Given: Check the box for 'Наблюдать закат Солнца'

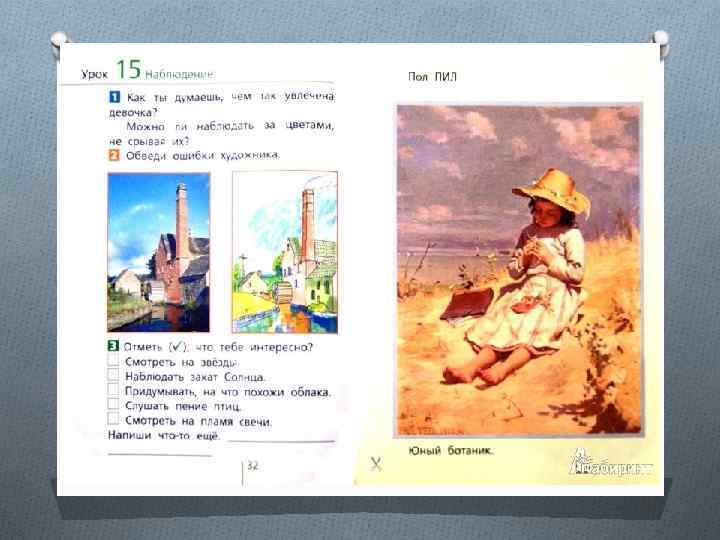Looking at the screenshot, I should [113, 375].
